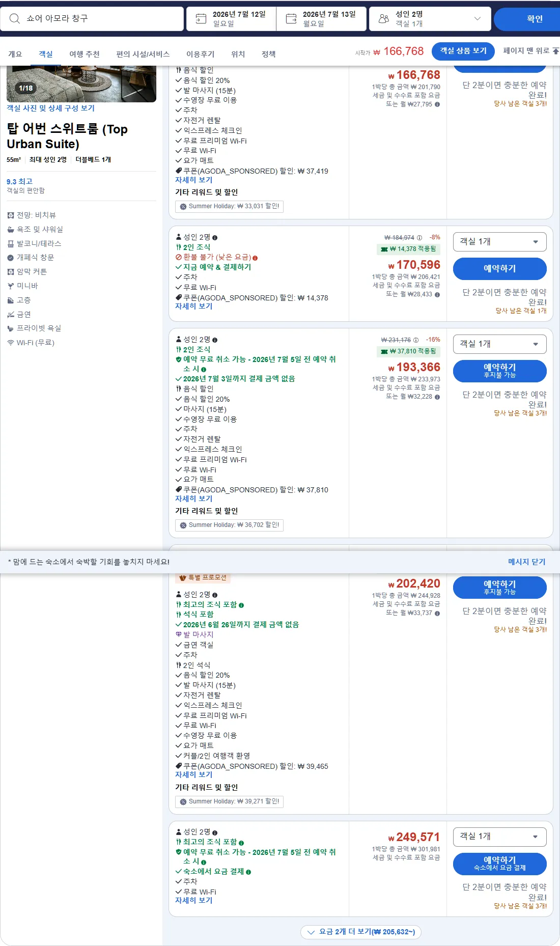Click the info icon beside 또는 월 ₩33,737
The width and height of the screenshot is (560, 946).
point(437,613)
